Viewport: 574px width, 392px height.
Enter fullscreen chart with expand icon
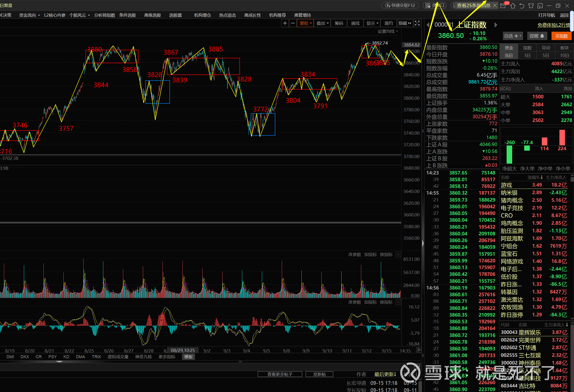click(417, 23)
